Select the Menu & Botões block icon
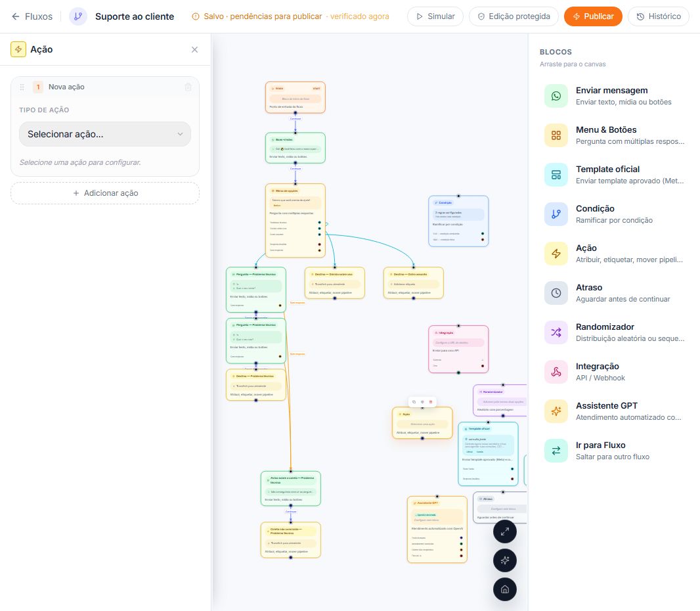The image size is (700, 611). click(x=556, y=135)
